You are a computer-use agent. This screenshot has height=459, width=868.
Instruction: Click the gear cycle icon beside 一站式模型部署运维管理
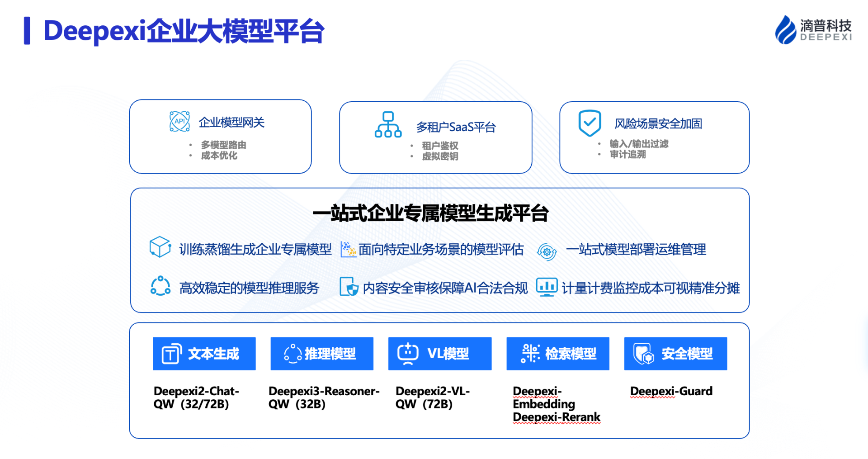[547, 251]
